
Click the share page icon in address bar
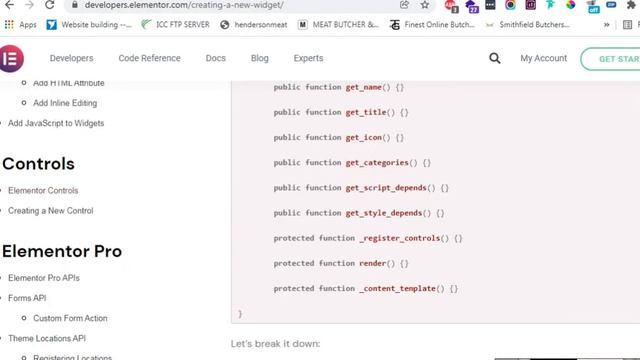pos(404,5)
